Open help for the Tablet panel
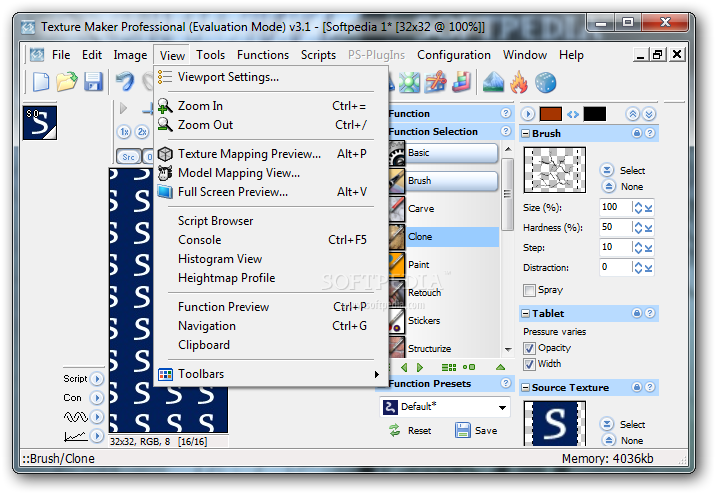The width and height of the screenshot is (716, 494). [x=650, y=313]
